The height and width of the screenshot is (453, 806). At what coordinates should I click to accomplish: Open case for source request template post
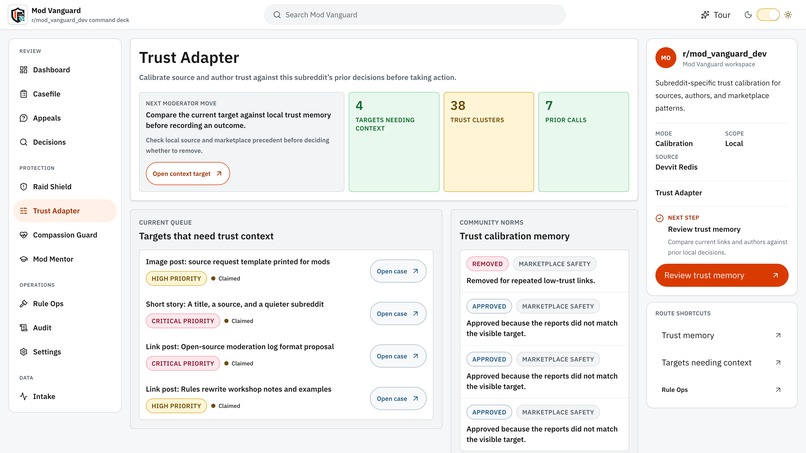[x=398, y=271]
